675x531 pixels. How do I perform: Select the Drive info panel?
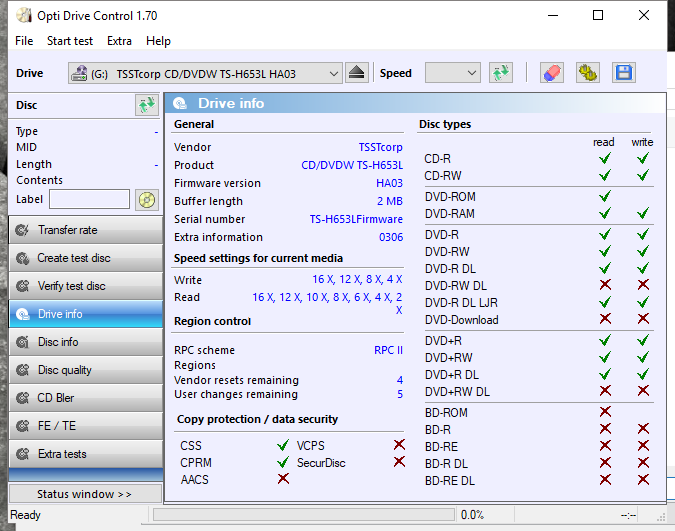[86, 314]
